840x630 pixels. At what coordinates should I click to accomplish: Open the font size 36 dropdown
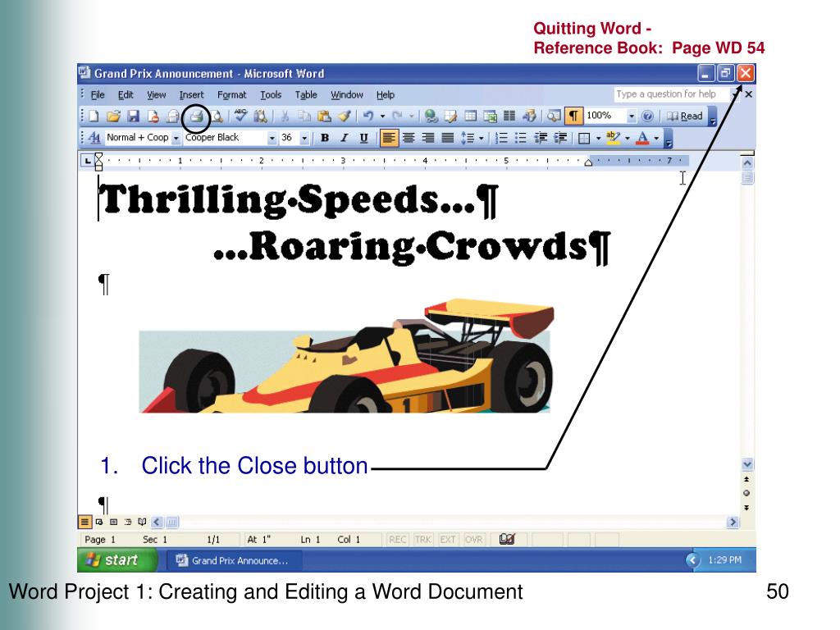pyautogui.click(x=304, y=138)
